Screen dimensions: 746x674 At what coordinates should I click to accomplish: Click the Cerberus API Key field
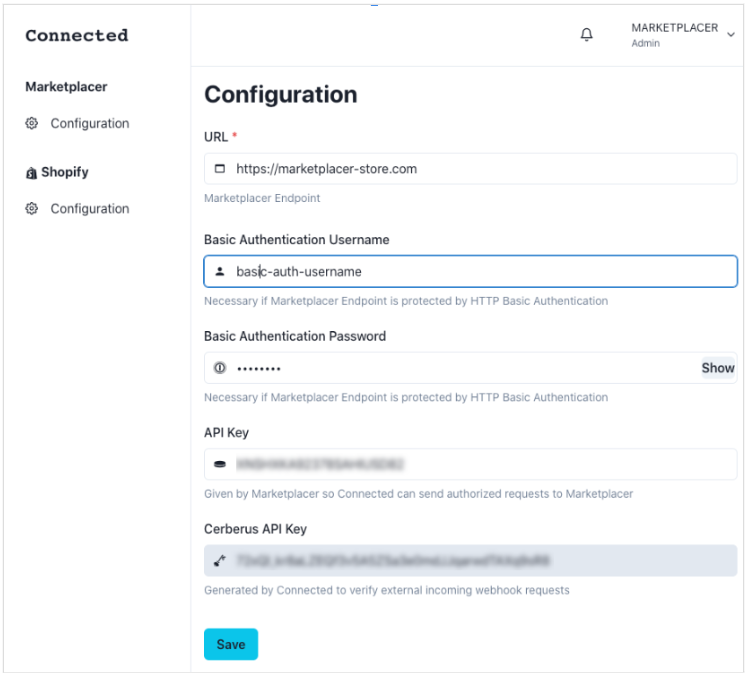click(x=471, y=560)
